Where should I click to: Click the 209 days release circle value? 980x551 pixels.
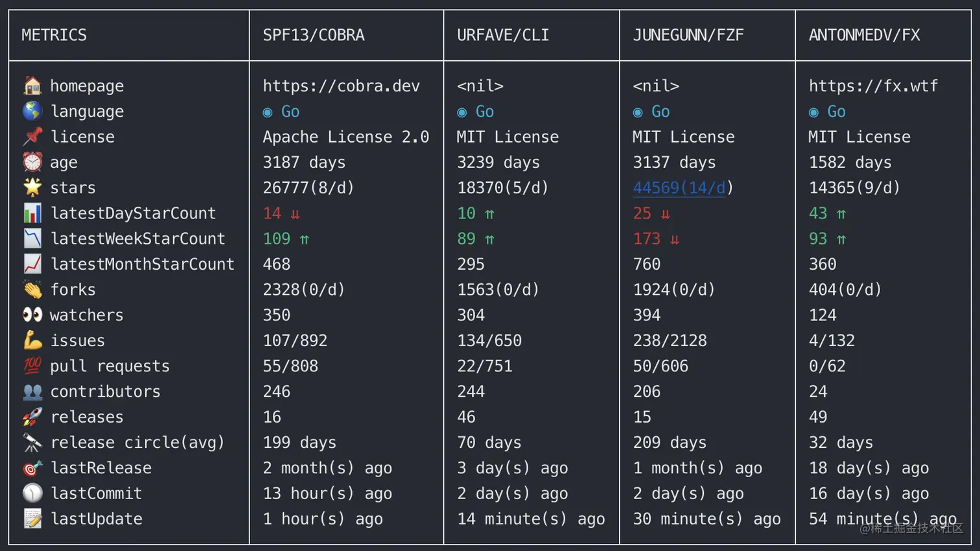[670, 443]
